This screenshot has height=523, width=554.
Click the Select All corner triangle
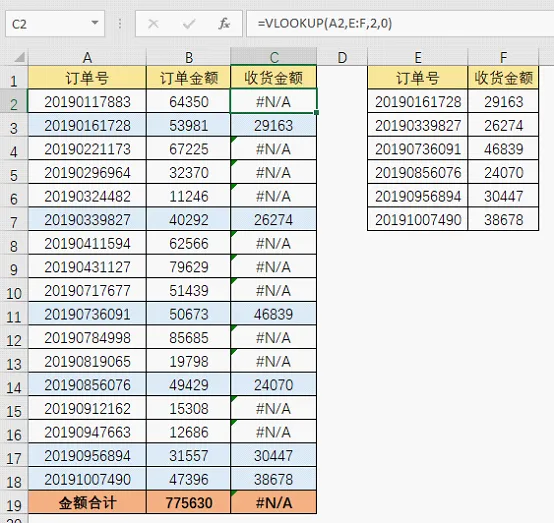click(x=19, y=57)
